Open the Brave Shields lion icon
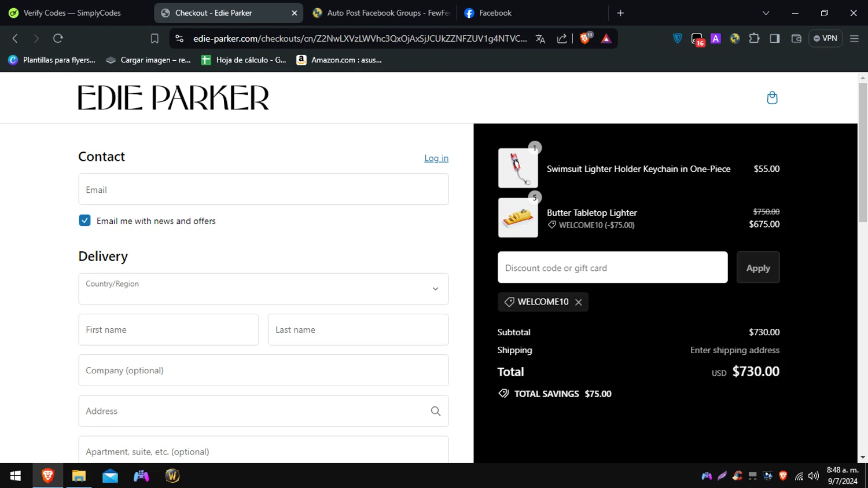The image size is (868, 488). click(x=586, y=38)
